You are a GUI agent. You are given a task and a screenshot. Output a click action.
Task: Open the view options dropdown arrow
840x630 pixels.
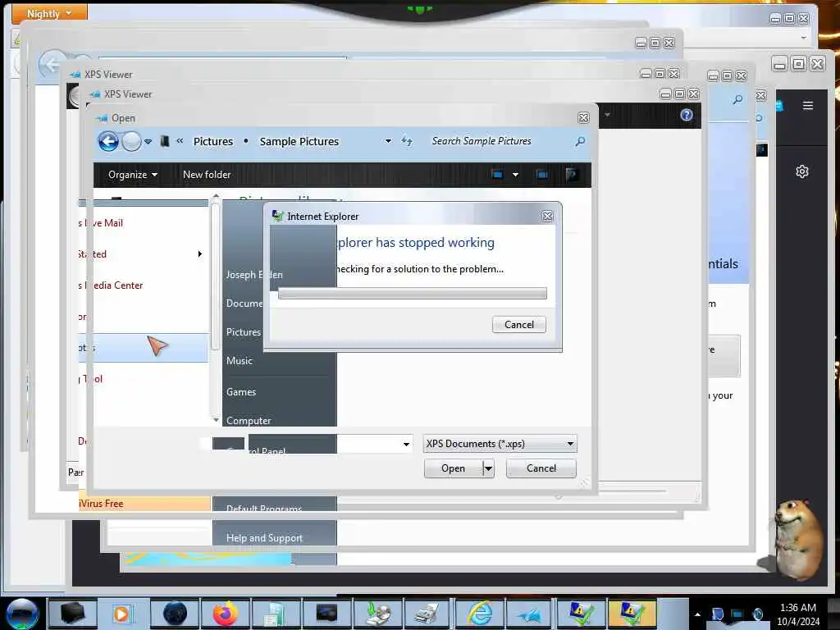coord(515,175)
